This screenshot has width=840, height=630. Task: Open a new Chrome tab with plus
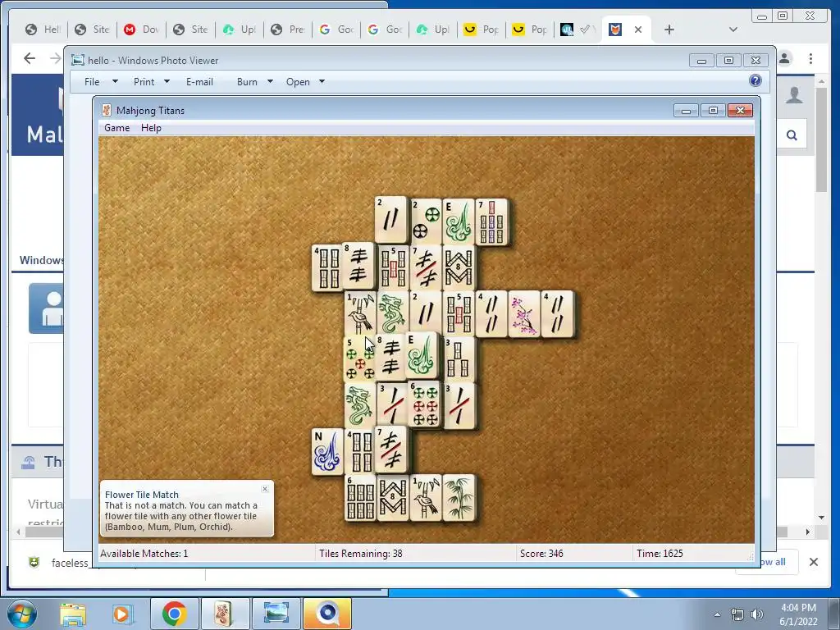click(x=669, y=30)
